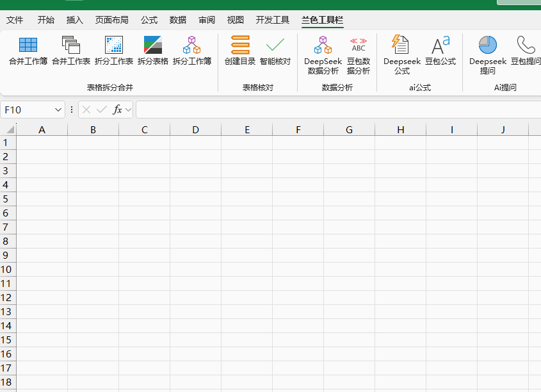Click the Ai提问 group label
The height and width of the screenshot is (392, 541).
[505, 88]
